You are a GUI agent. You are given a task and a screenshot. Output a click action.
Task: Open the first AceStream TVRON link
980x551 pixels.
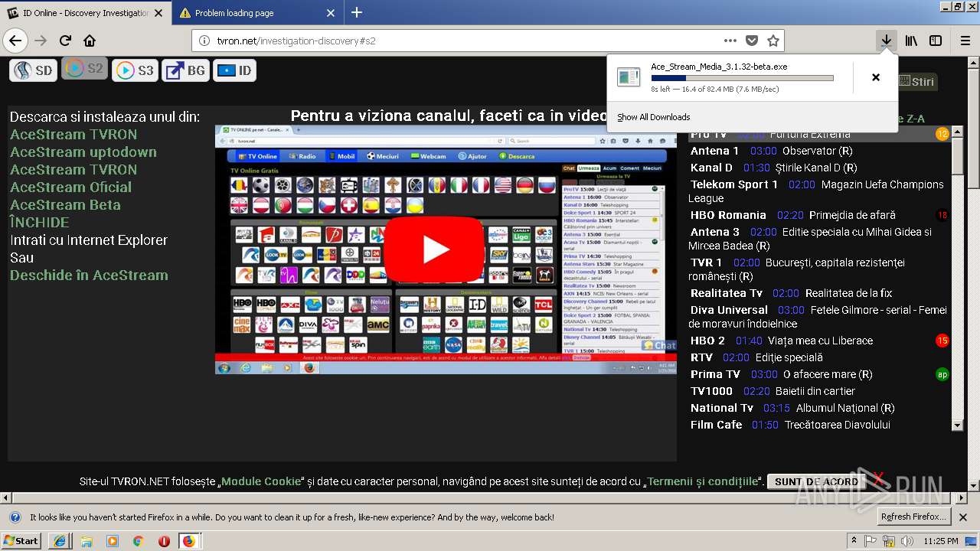(73, 135)
